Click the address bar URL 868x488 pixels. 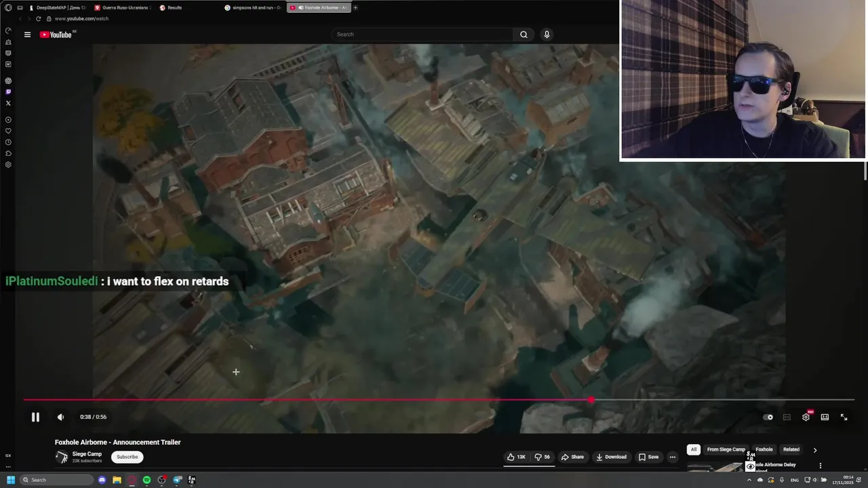[x=81, y=19]
